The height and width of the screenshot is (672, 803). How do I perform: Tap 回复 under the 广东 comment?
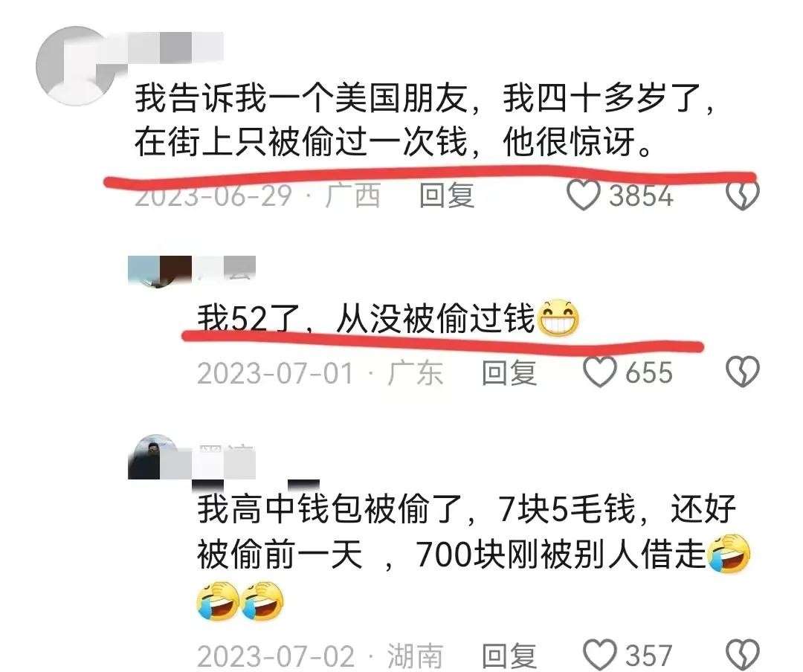point(509,372)
